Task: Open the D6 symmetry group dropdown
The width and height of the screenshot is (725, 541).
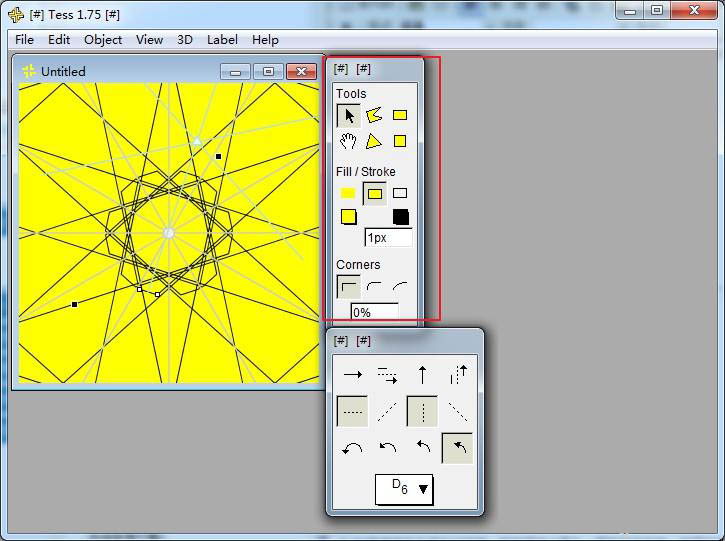Action: (x=404, y=489)
